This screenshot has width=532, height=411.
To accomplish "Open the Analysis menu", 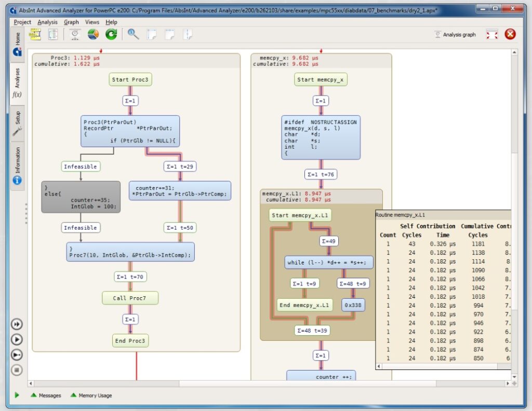I will coord(47,22).
